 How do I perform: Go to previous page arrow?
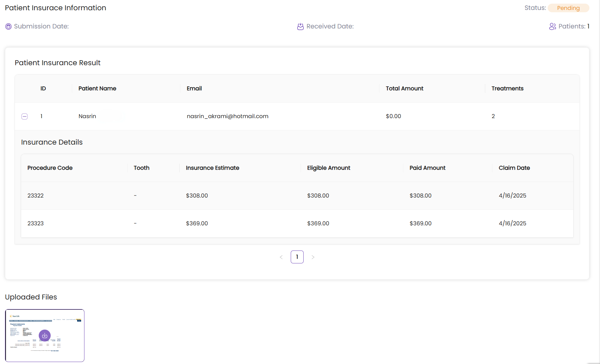pyautogui.click(x=281, y=257)
